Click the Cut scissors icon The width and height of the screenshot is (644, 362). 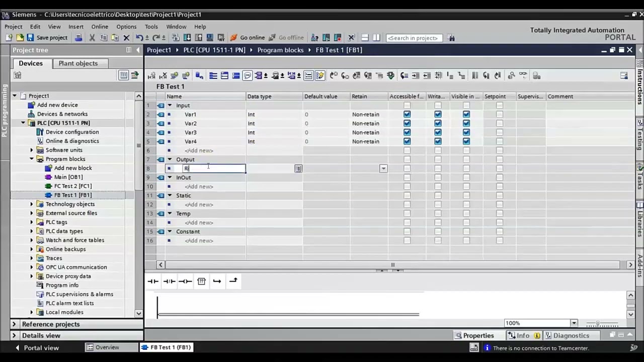[x=92, y=38]
